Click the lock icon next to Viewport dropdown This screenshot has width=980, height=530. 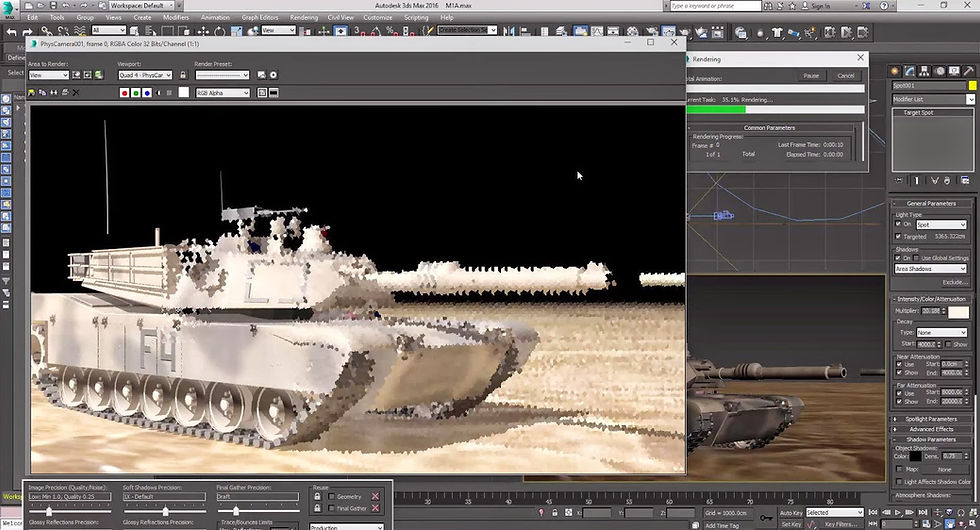(x=183, y=75)
